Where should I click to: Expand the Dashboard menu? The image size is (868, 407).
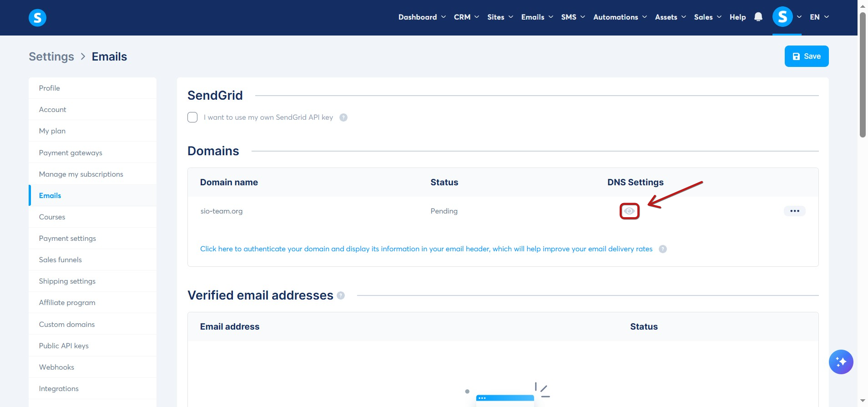[422, 17]
